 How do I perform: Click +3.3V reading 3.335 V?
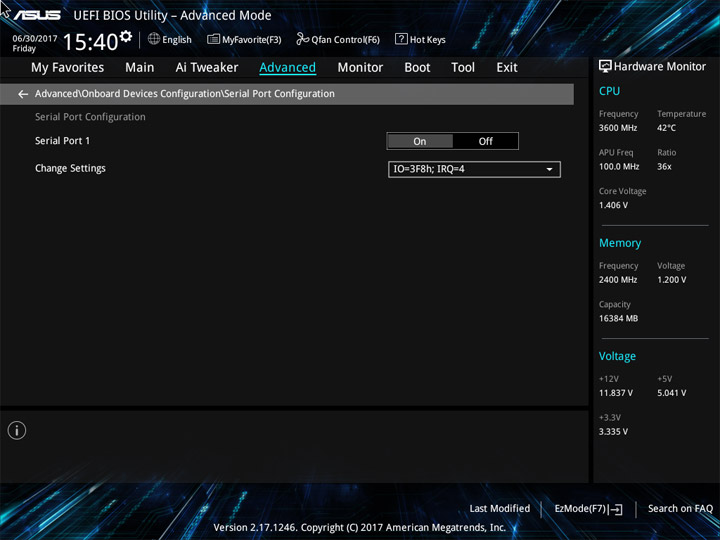[x=613, y=432]
